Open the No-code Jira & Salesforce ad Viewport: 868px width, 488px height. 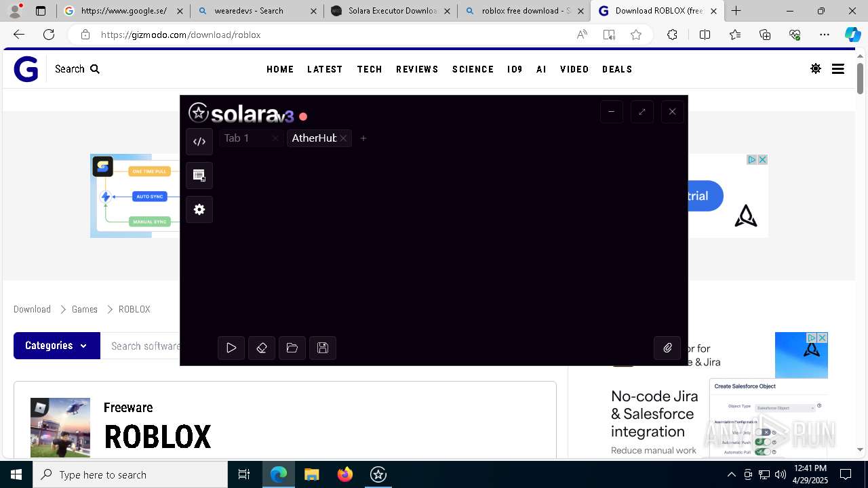click(654, 413)
